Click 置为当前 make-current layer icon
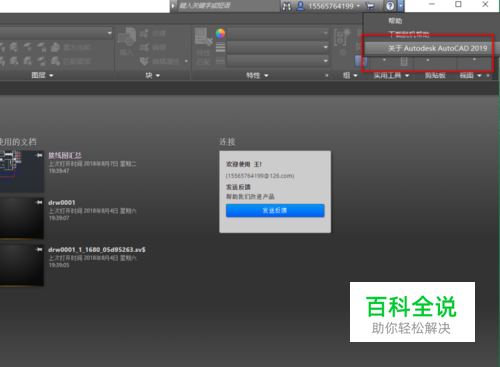The image size is (500, 367). 55,47
